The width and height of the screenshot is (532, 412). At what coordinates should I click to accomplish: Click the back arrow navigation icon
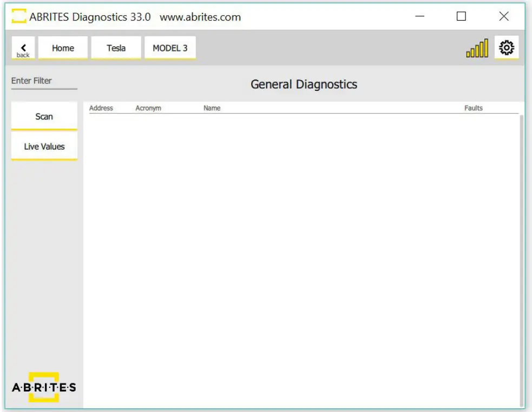pos(23,48)
